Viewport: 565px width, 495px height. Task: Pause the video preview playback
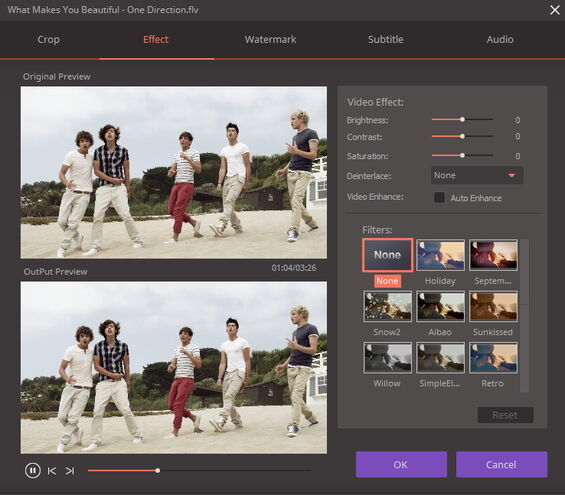point(33,471)
